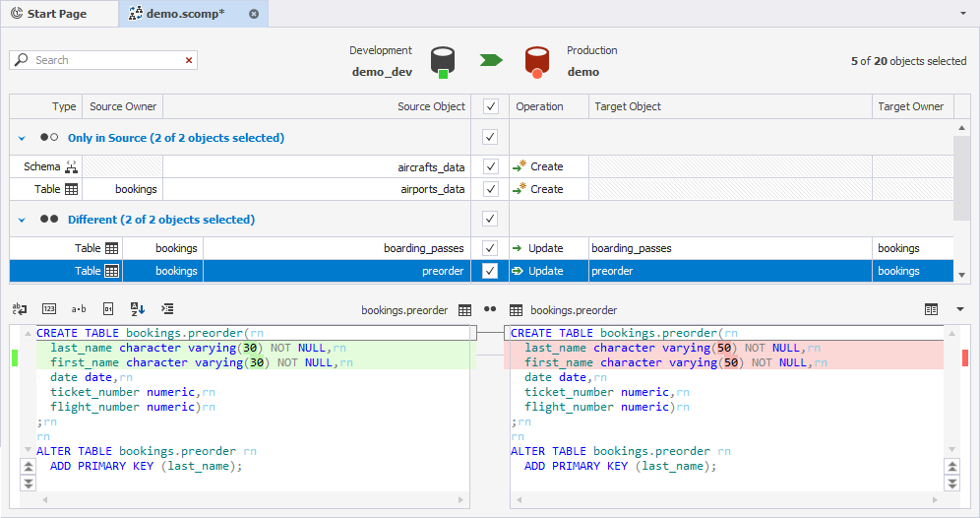Toggle the Only in Source group checkbox
980x518 pixels.
(x=491, y=137)
